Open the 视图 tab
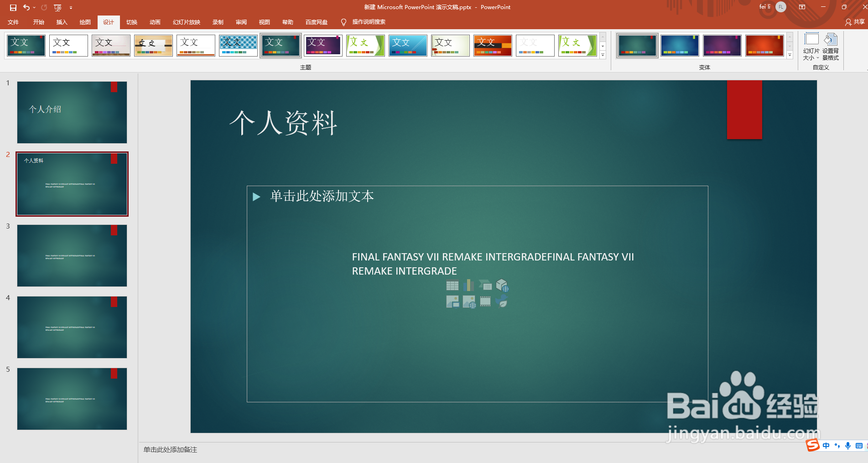 pos(265,22)
